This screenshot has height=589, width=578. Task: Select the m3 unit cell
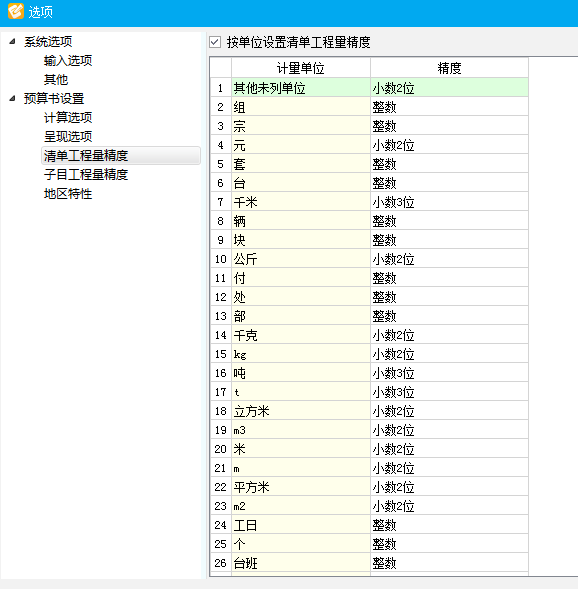tap(301, 430)
